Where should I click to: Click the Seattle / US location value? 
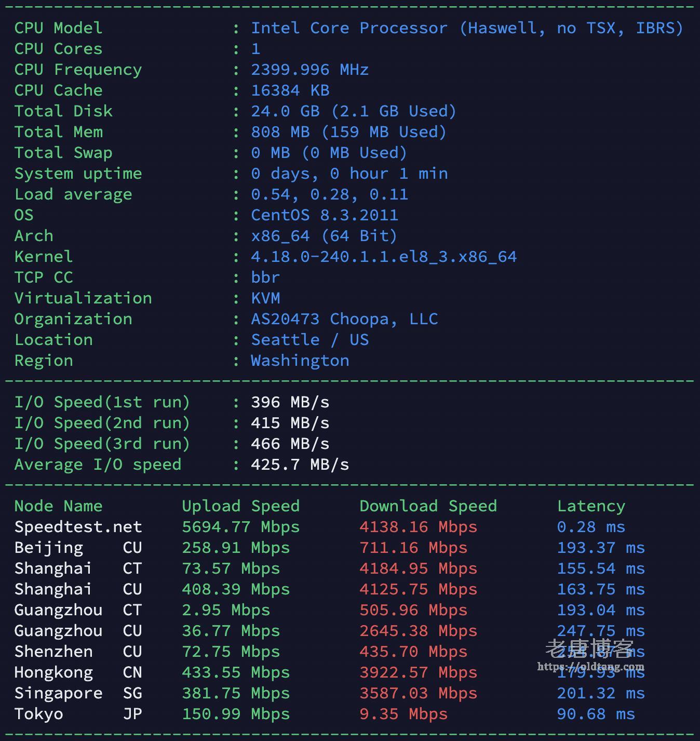coord(309,340)
